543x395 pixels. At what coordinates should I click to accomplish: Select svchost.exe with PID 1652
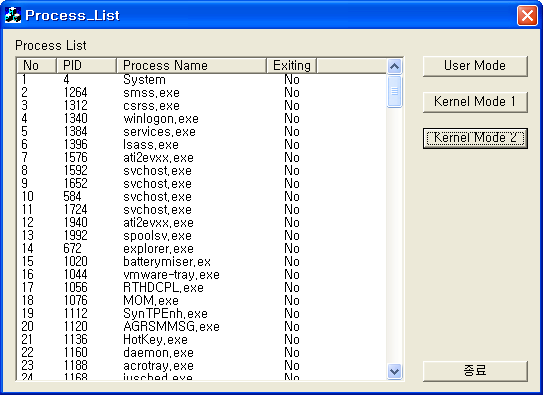[x=202, y=183]
